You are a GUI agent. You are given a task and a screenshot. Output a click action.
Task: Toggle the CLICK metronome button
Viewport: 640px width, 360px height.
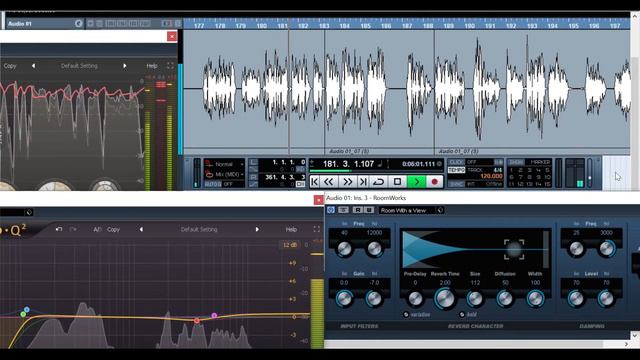[456, 162]
